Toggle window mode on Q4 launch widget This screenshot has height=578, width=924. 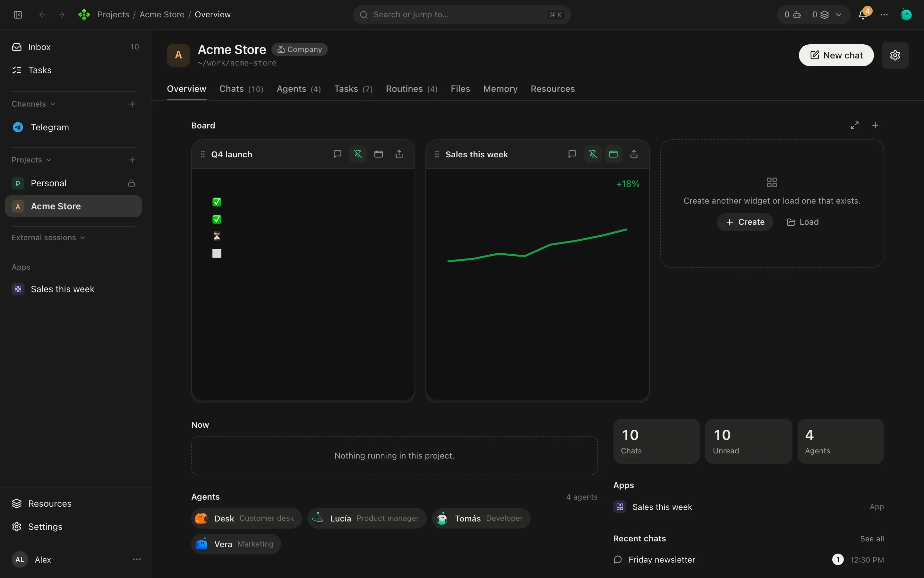tap(378, 154)
